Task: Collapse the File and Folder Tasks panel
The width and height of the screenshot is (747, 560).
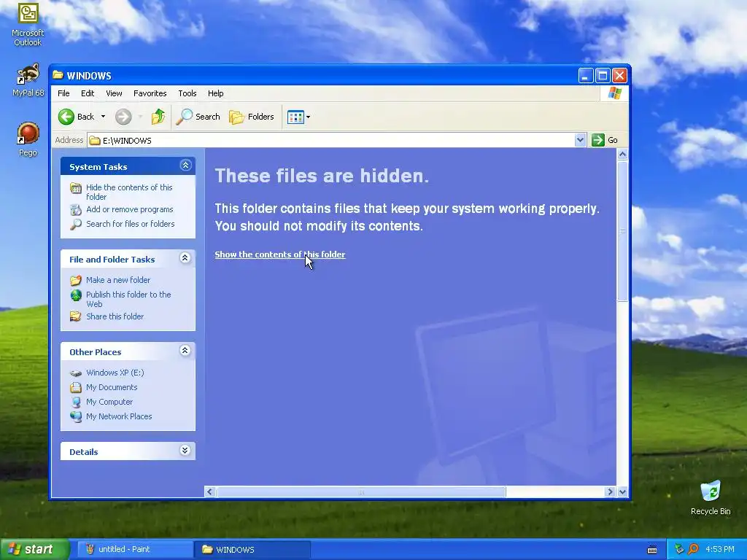Action: (x=185, y=257)
